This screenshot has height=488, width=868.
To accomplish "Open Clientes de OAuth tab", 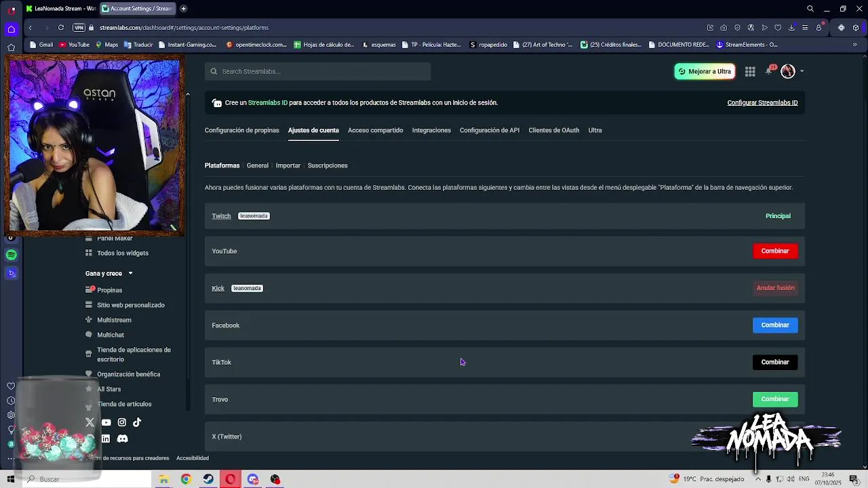I will coord(554,130).
